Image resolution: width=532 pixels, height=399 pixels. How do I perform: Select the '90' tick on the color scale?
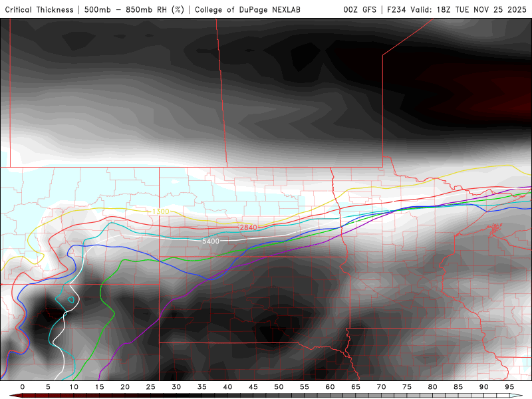point(484,387)
